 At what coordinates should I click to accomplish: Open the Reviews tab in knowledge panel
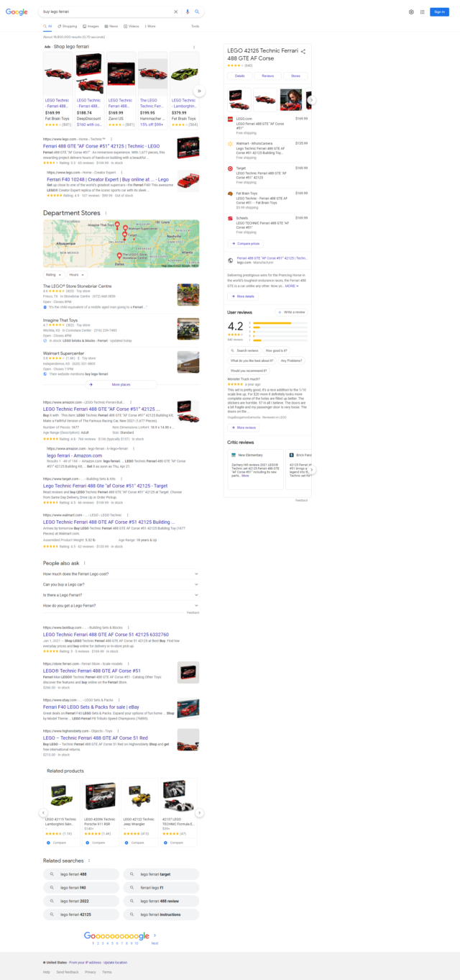(x=267, y=76)
